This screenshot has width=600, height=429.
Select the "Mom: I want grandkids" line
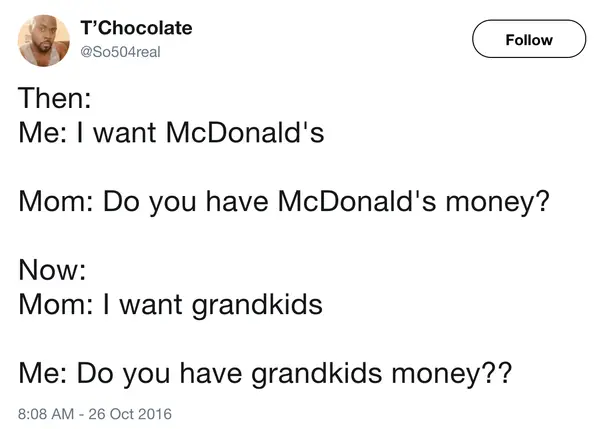pyautogui.click(x=171, y=304)
